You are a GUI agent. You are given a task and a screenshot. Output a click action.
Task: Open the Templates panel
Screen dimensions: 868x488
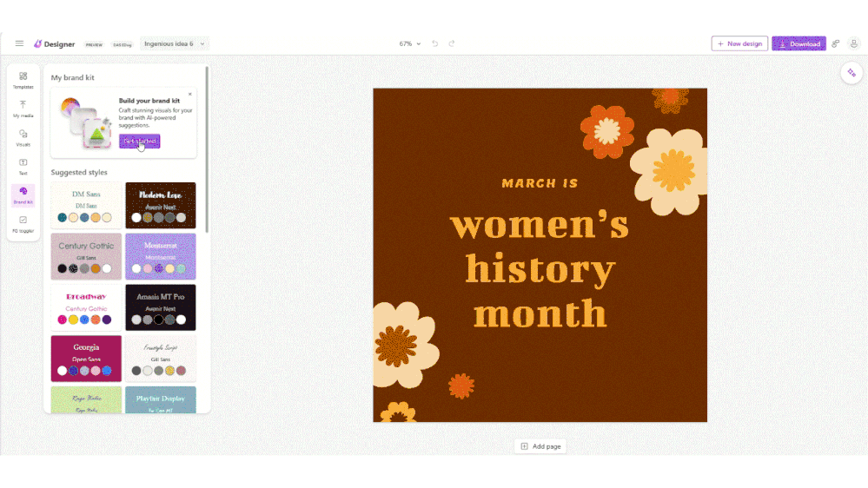click(23, 80)
